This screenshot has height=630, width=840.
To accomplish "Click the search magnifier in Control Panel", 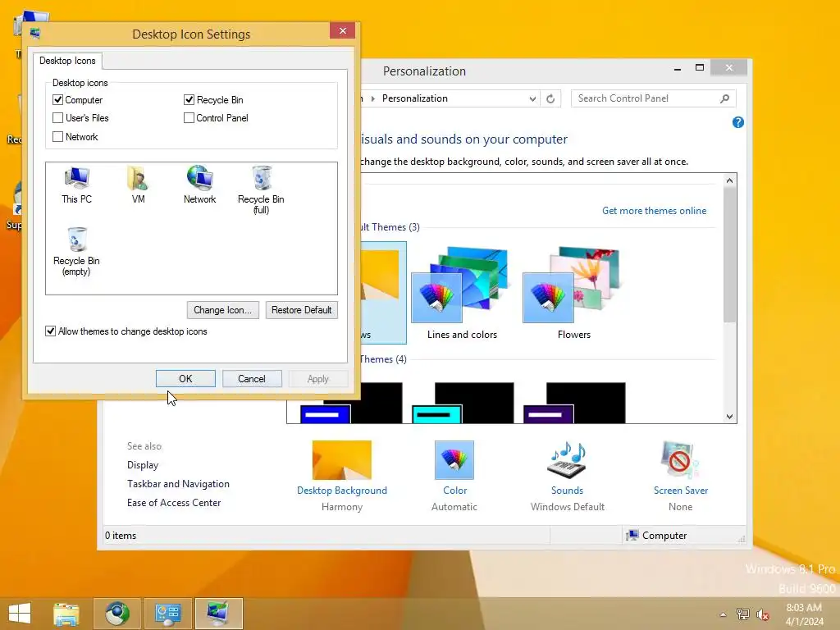I will click(724, 98).
